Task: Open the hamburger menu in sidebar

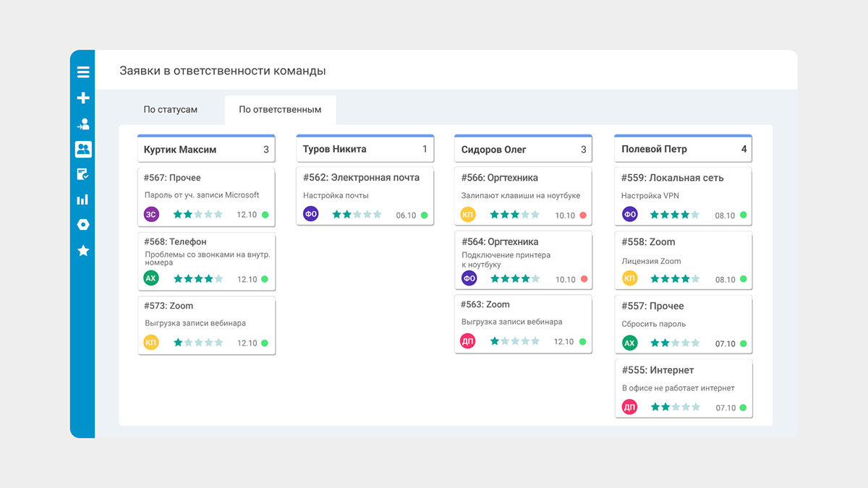Action: 83,72
